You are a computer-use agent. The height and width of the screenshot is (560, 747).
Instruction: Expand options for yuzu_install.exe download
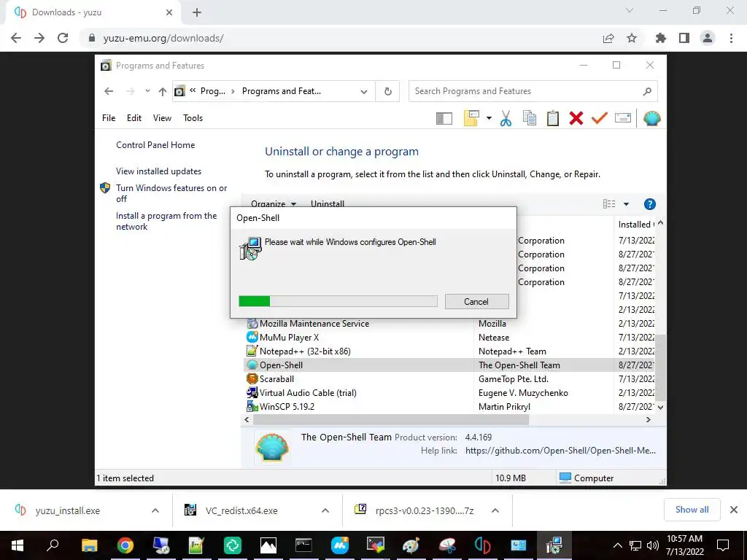(155, 510)
